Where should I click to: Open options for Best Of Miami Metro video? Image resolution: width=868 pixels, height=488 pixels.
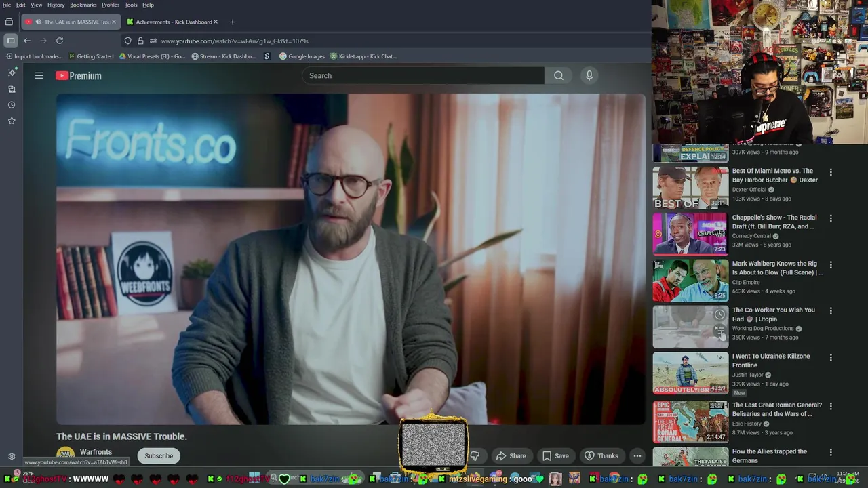click(831, 172)
